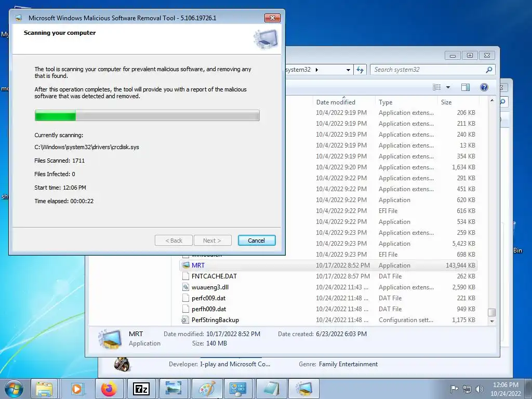Viewport: 532px width, 399px height.
Task: Open the Control Panel taskbar icon
Action: [238, 389]
